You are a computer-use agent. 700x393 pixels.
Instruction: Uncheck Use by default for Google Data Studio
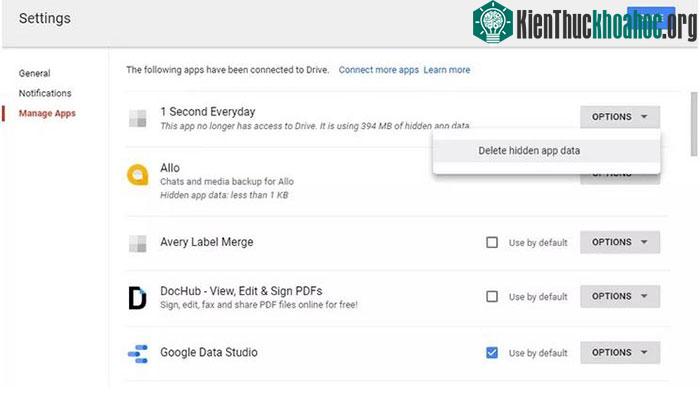(492, 353)
